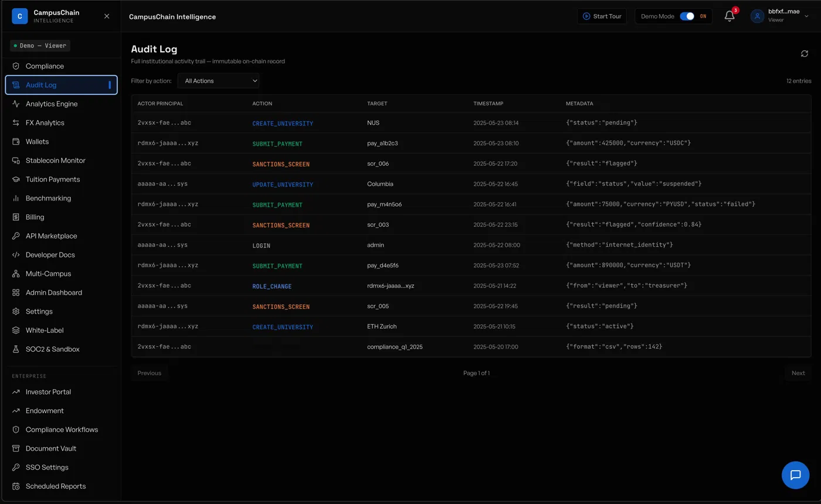Click the Admin Dashboard grid icon

(x=16, y=292)
